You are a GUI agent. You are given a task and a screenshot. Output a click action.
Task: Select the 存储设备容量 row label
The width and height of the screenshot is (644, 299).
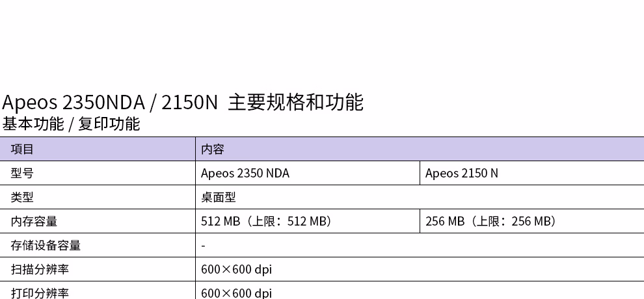pyautogui.click(x=46, y=246)
